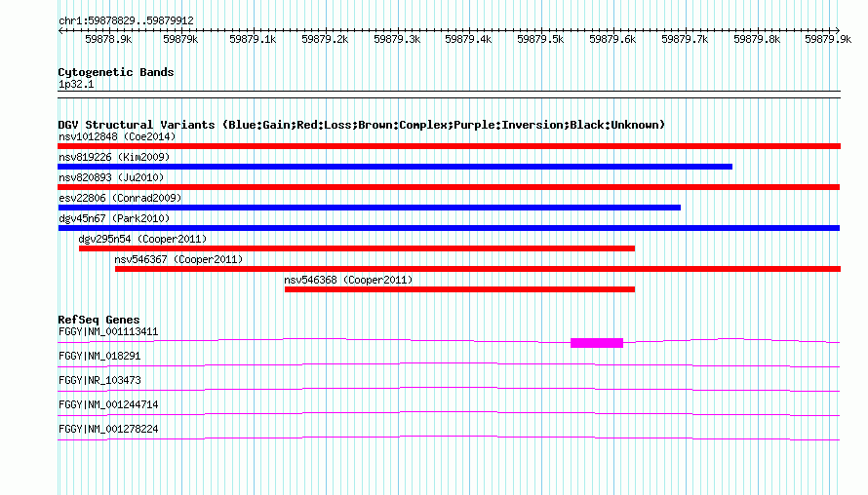Open the dgv45n67 (Park2010) label
The height and width of the screenshot is (495, 868).
114,218
